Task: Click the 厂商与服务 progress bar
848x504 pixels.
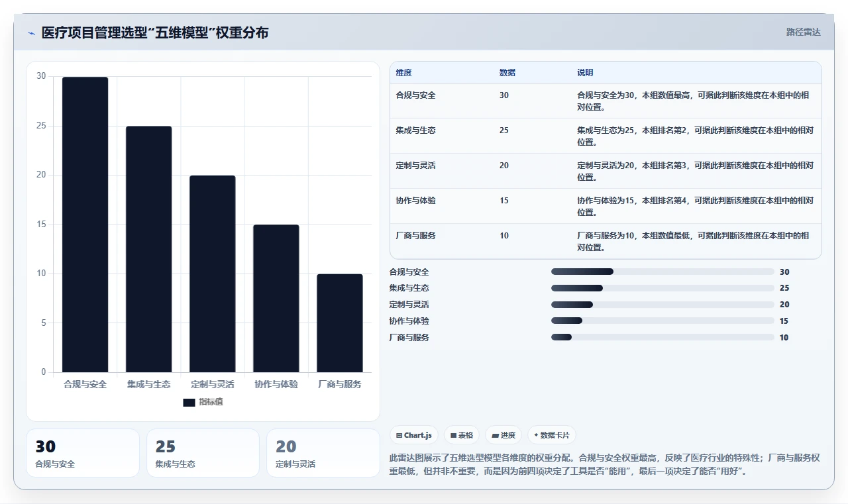Action: (662, 337)
